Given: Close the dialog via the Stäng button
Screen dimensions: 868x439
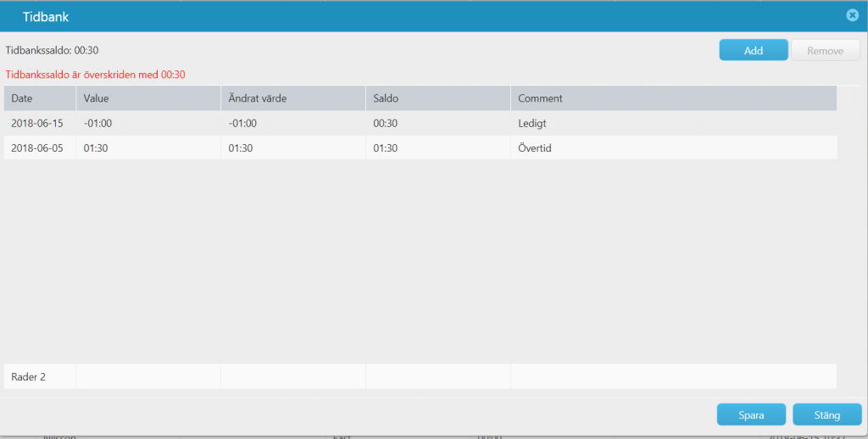Looking at the screenshot, I should tap(827, 414).
